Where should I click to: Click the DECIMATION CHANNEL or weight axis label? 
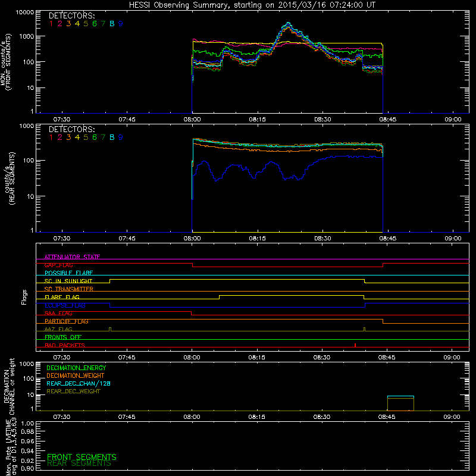coord(9,386)
